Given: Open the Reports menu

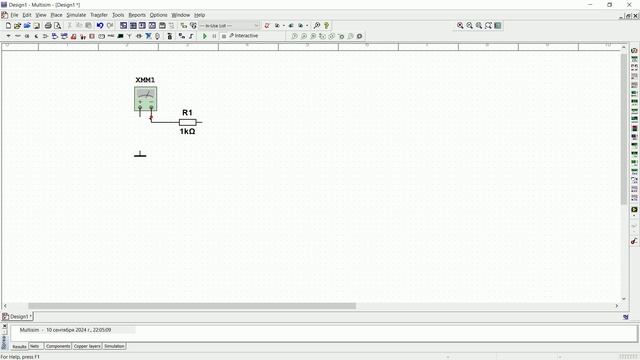Looking at the screenshot, I should pyautogui.click(x=137, y=15).
